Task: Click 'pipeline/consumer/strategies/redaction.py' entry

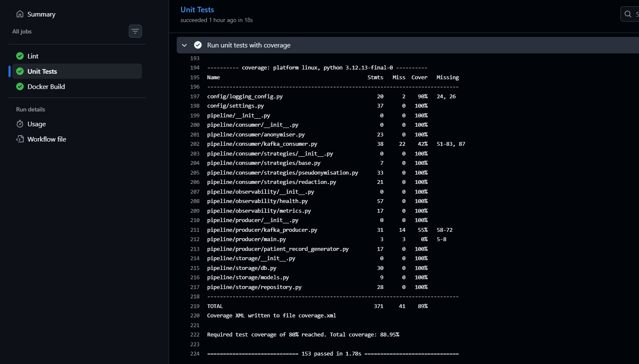Action: pos(272,182)
